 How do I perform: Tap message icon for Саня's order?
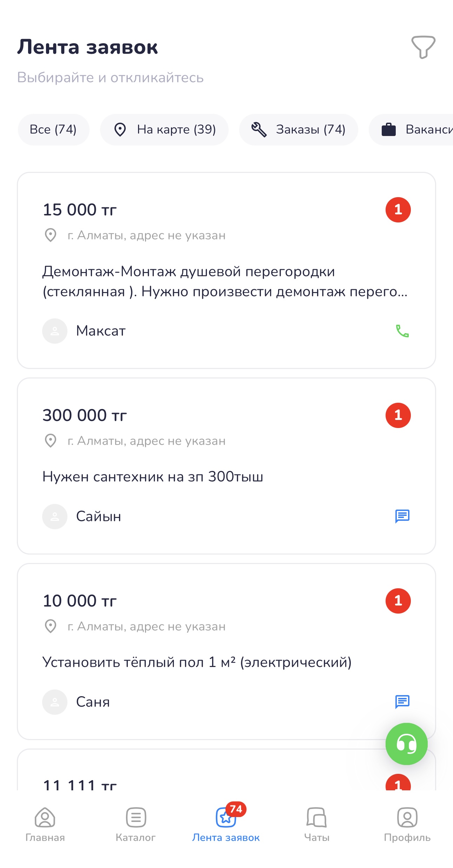(402, 702)
